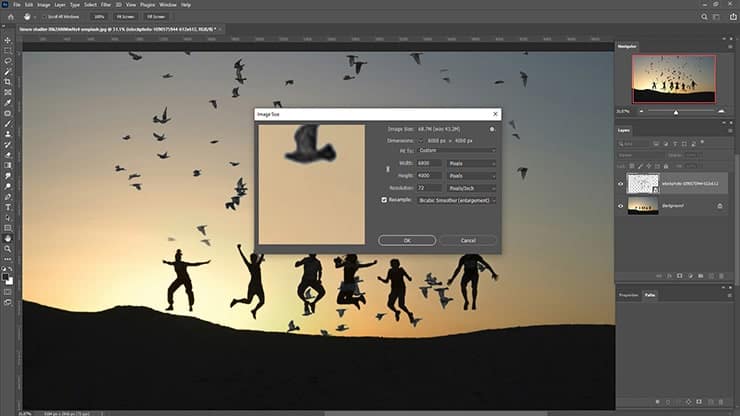This screenshot has height=416, width=740.
Task: Click the Fit Screen button
Action: 126,17
